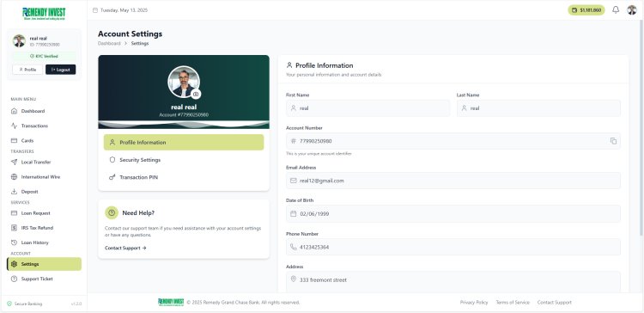This screenshot has width=644, height=313.
Task: Click the calendar icon beside the date
Action: pos(95,10)
